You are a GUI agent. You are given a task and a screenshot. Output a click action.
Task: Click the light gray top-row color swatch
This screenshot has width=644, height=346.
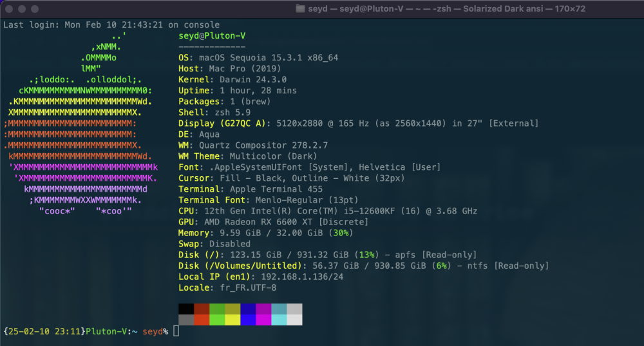point(294,309)
